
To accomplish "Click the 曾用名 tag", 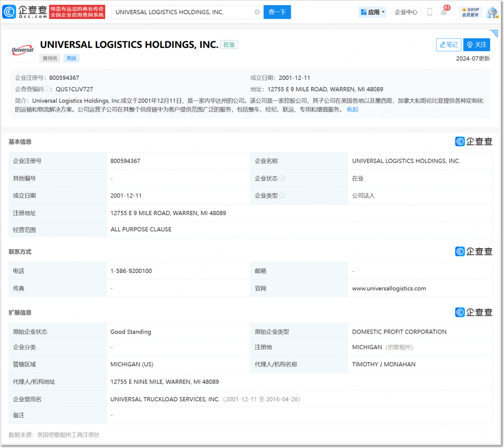I will tap(50, 58).
